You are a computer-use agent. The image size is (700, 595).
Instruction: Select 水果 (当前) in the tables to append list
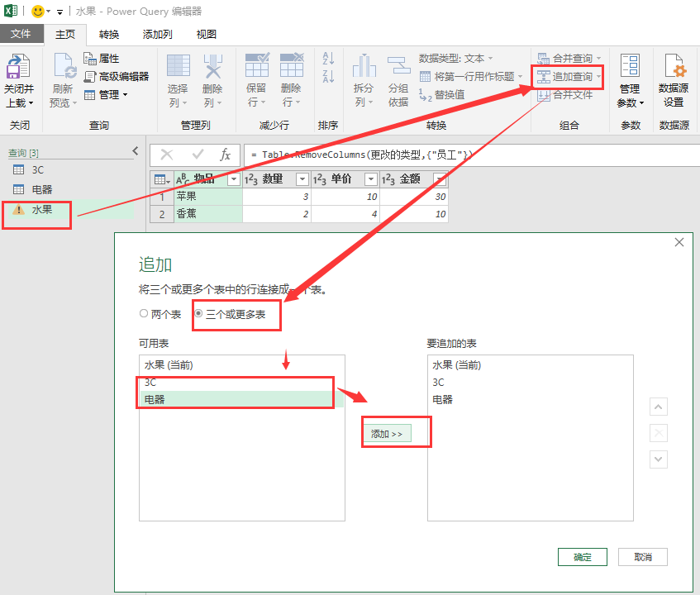tap(531, 365)
